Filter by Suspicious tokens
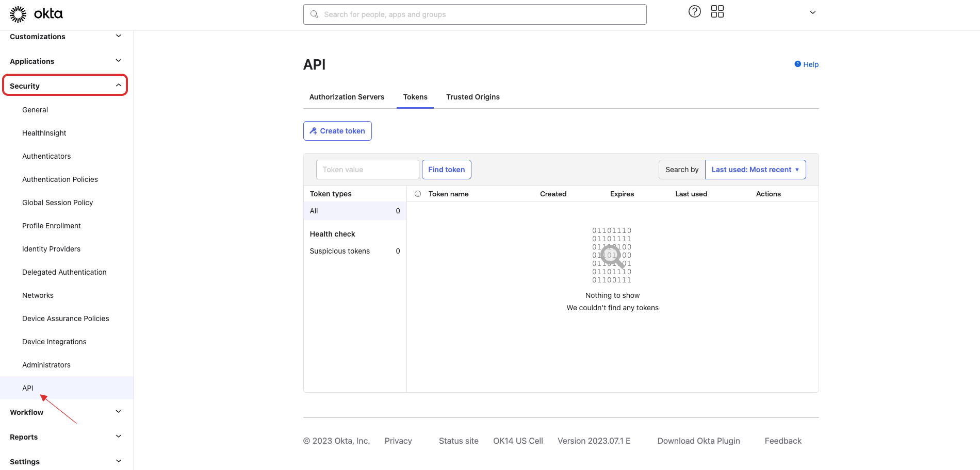The width and height of the screenshot is (980, 470). click(355, 251)
